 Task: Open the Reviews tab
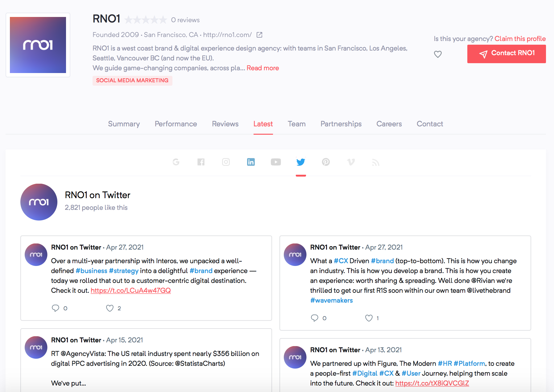(x=225, y=124)
